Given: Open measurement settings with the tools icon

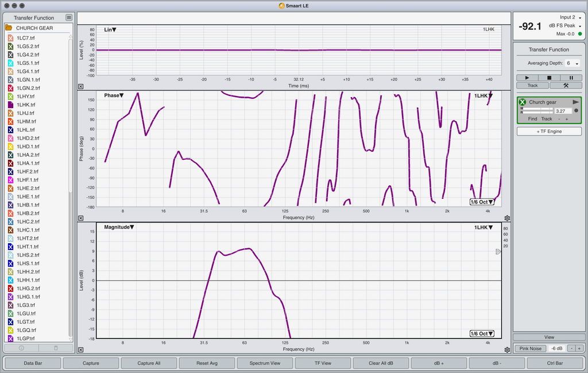Looking at the screenshot, I should (x=566, y=85).
